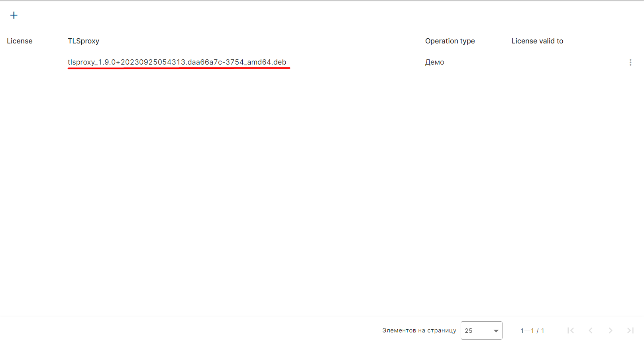Click the 1—1 / 1 page range text
The width and height of the screenshot is (644, 344).
[x=532, y=330]
